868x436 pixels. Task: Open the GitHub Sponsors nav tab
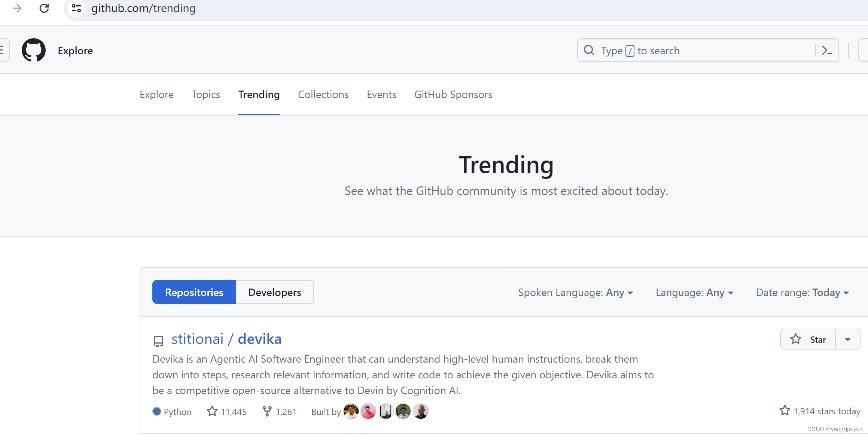[453, 94]
